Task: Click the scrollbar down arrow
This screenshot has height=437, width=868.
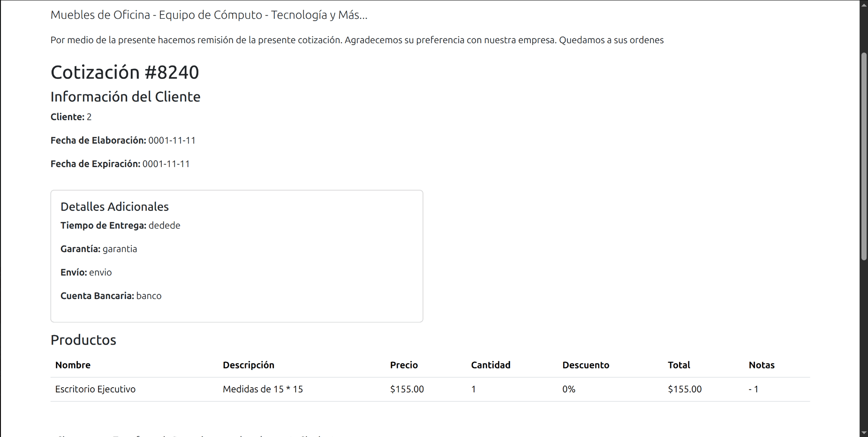Action: click(x=864, y=433)
